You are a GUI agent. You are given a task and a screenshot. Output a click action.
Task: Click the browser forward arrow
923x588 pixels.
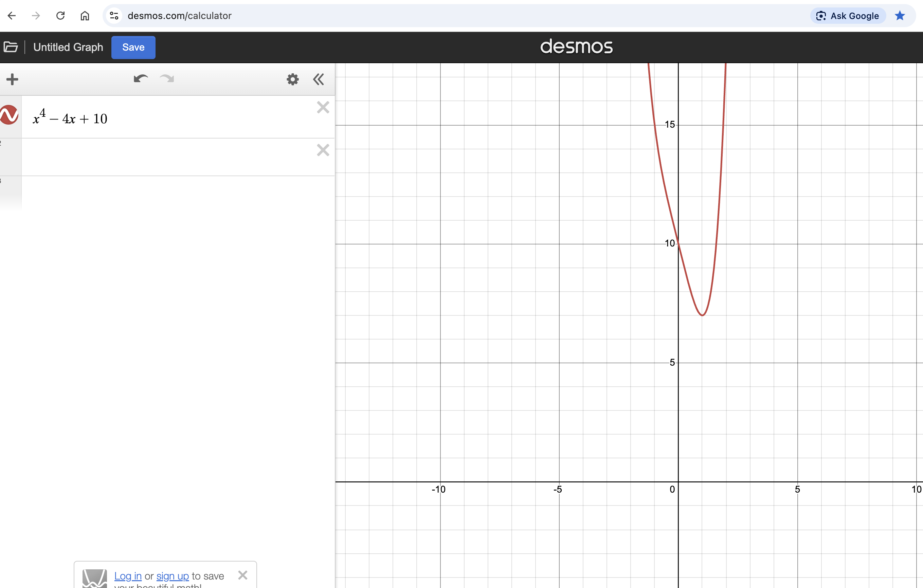36,16
